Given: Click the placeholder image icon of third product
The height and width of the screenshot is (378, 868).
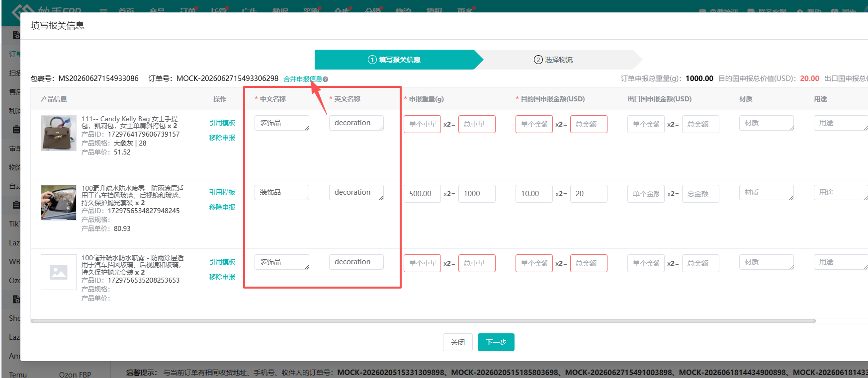Looking at the screenshot, I should (59, 272).
